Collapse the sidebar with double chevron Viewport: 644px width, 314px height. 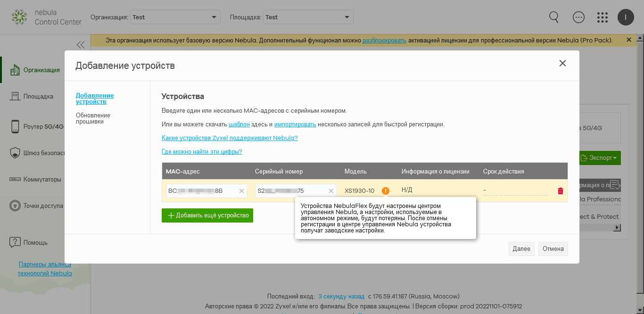tap(81, 45)
